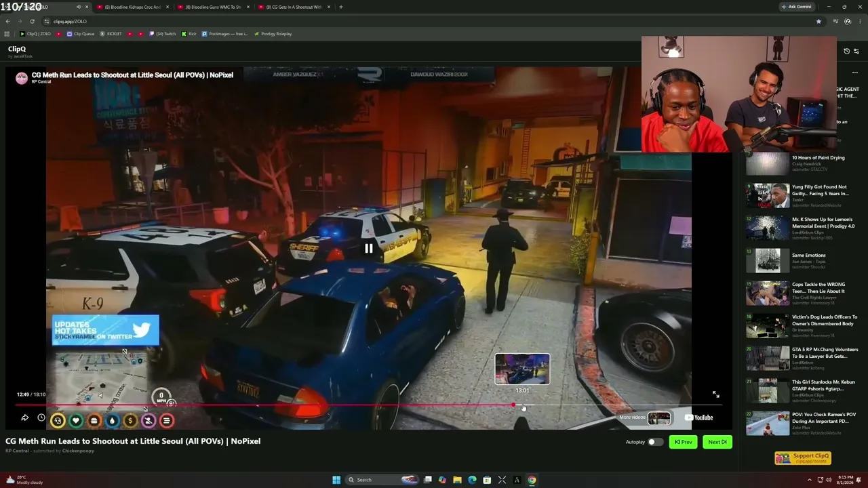Toggle fullscreen in the video player

coord(715,394)
